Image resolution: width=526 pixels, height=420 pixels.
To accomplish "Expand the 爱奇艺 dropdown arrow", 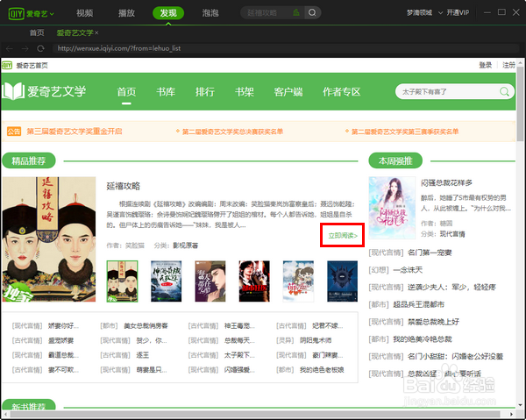I will (52, 14).
